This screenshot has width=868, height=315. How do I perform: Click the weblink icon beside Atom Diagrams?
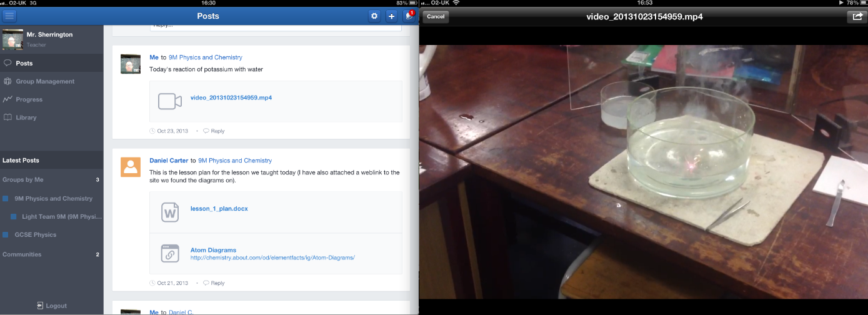coord(169,253)
